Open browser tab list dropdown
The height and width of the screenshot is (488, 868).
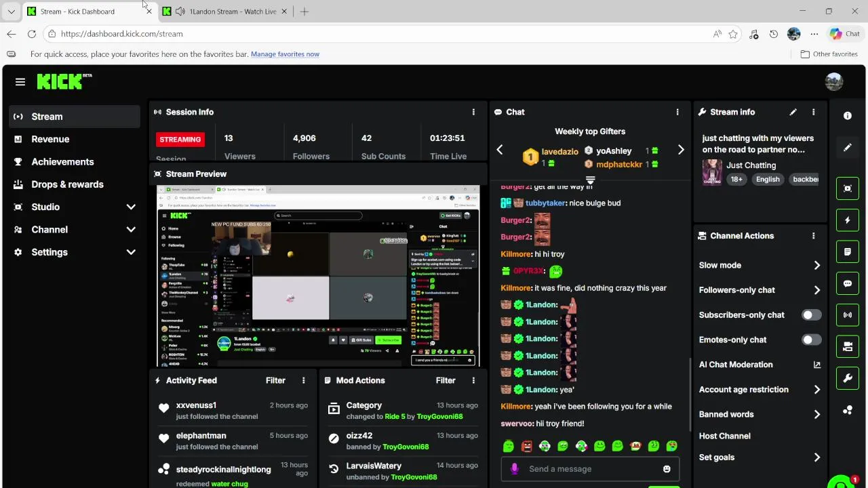pyautogui.click(x=11, y=12)
